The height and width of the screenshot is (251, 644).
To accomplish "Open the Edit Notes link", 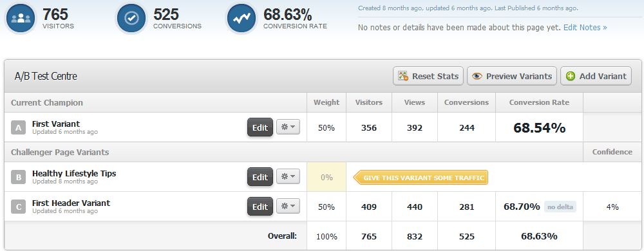I will [585, 28].
